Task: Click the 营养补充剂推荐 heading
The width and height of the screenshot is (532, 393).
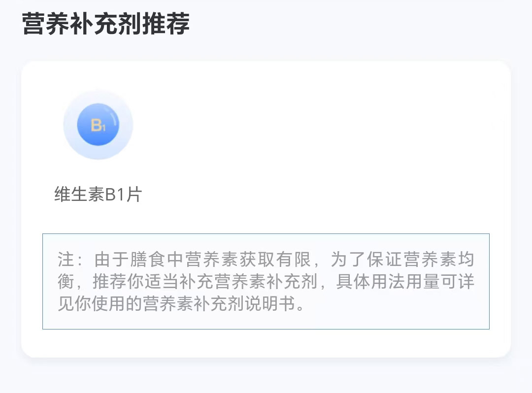Action: [x=105, y=24]
